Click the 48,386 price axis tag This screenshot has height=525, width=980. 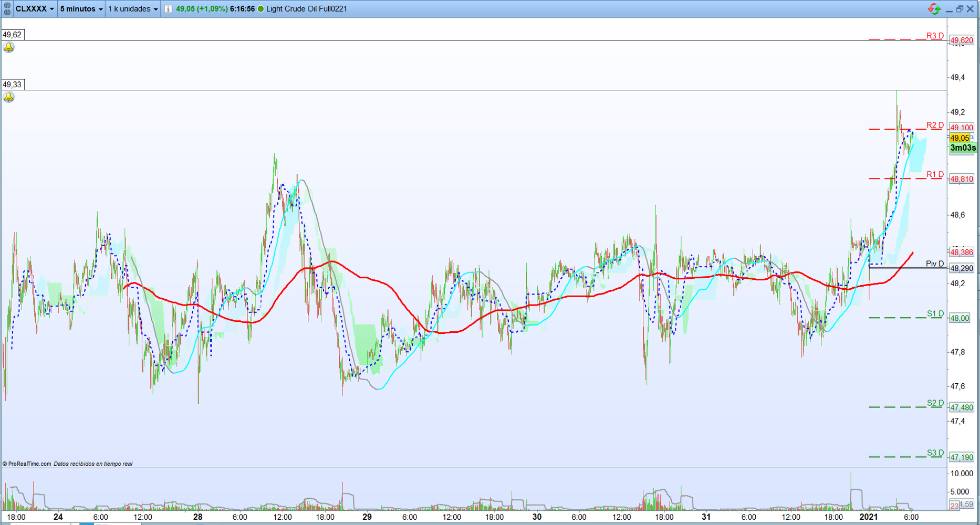962,253
